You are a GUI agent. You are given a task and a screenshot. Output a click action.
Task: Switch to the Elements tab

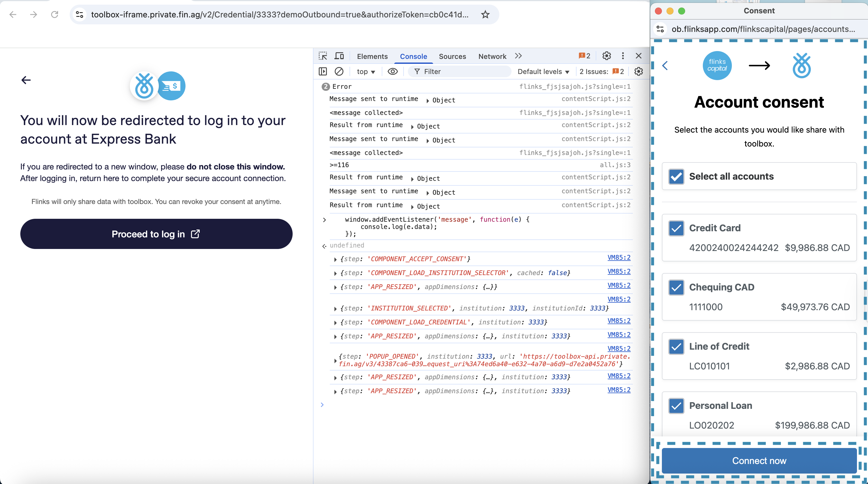point(372,56)
